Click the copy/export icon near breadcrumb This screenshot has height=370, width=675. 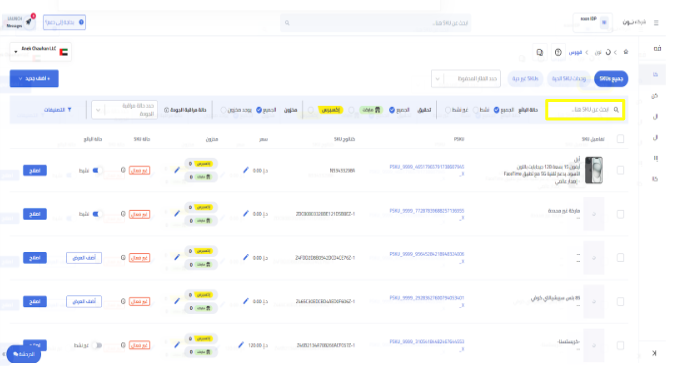point(539,52)
